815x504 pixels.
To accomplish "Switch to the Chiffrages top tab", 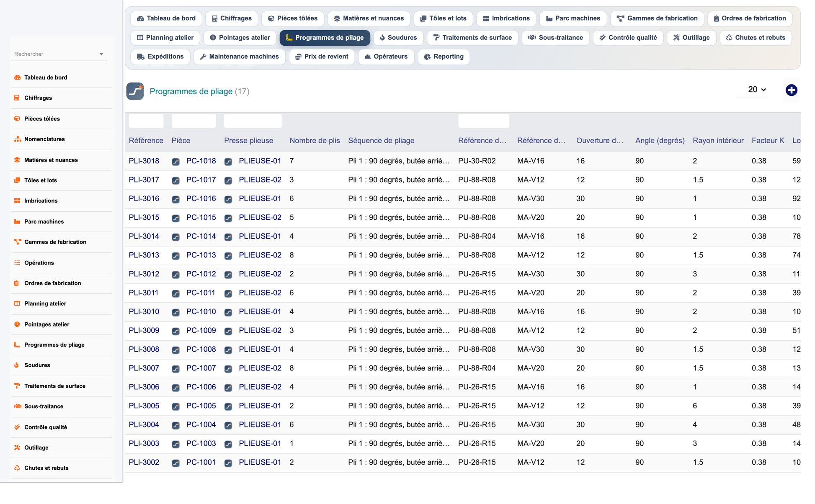I will (232, 18).
